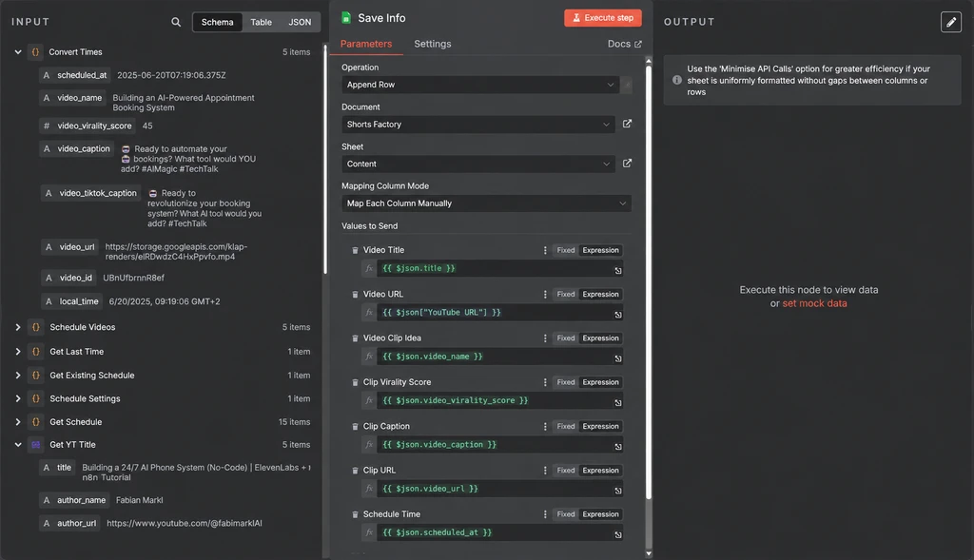
Task: Select the Parameters tab
Action: coord(366,44)
